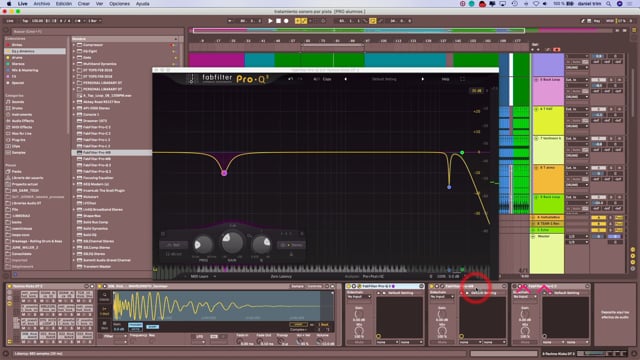Screen dimensions: 640x360
Task: Expand the Compressor folder in browser
Action: click(74, 45)
